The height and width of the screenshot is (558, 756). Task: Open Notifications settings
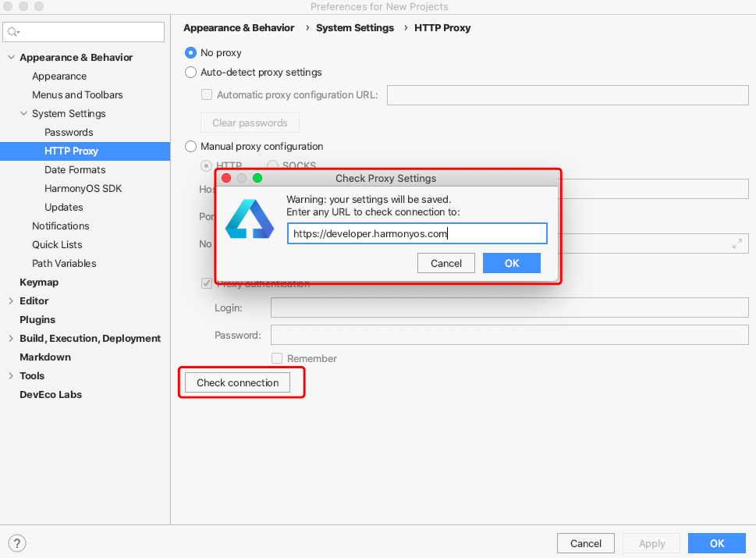coord(61,226)
